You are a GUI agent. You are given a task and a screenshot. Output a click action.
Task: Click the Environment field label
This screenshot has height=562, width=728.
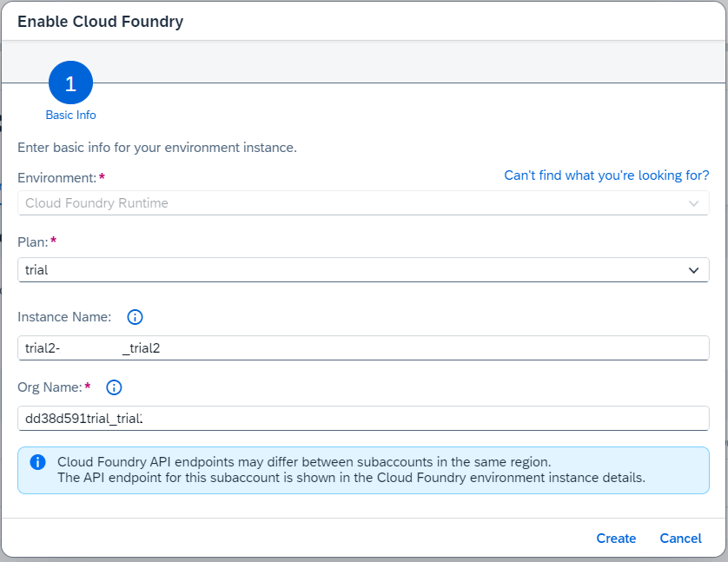pos(56,177)
